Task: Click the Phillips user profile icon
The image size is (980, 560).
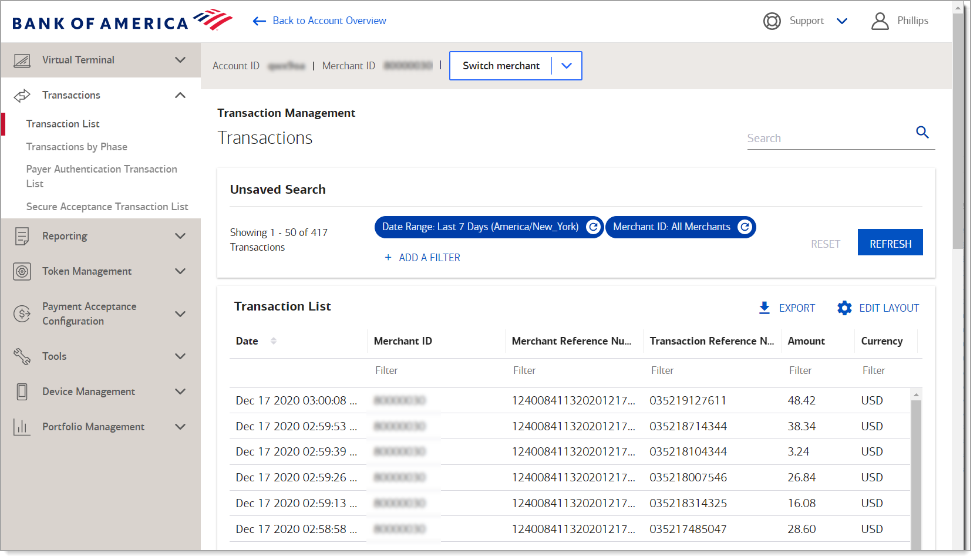Action: coord(880,21)
